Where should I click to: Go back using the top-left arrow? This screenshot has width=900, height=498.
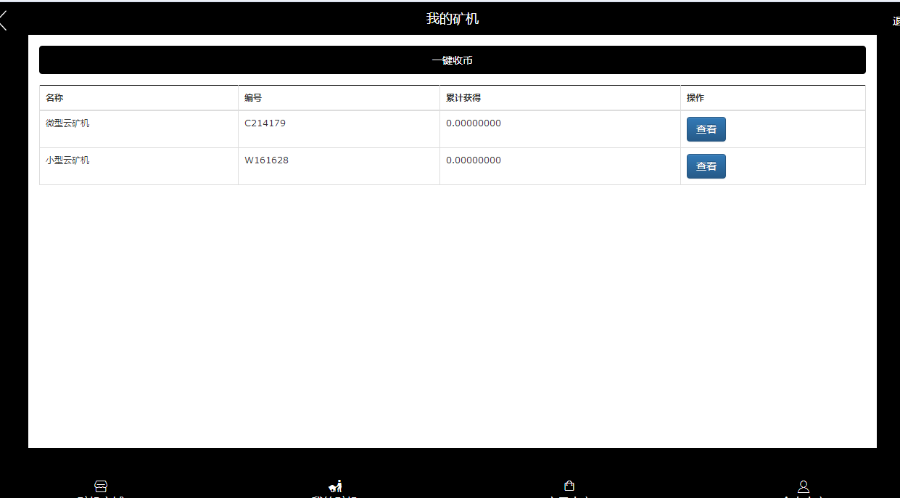3,20
